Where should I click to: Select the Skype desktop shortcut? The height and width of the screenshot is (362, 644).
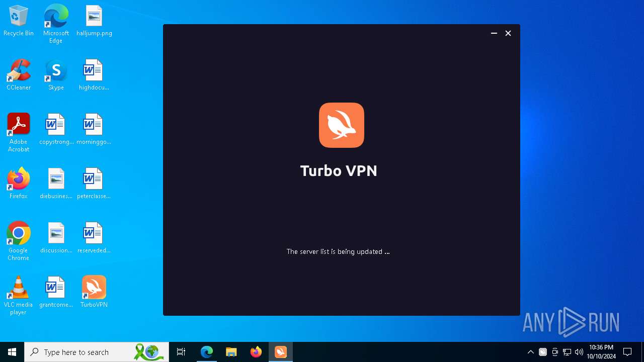pyautogui.click(x=56, y=75)
